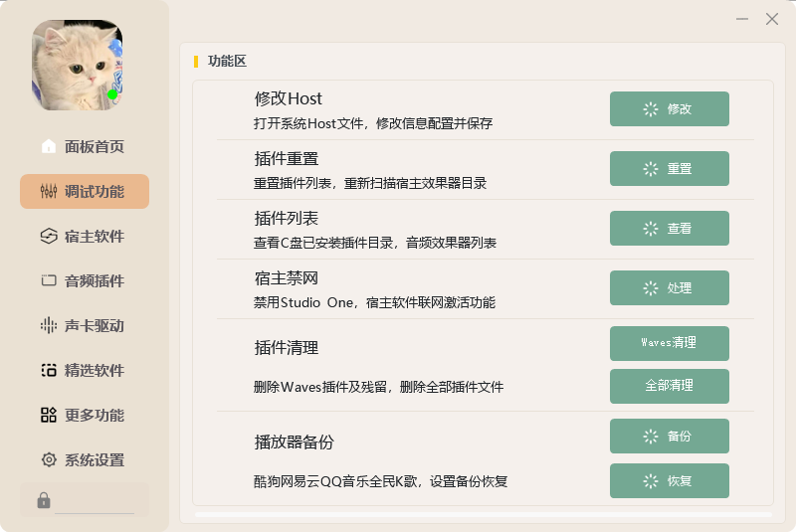This screenshot has height=532, width=796.
Task: Click the waveform icon for 声卡驱动
Action: 48,325
